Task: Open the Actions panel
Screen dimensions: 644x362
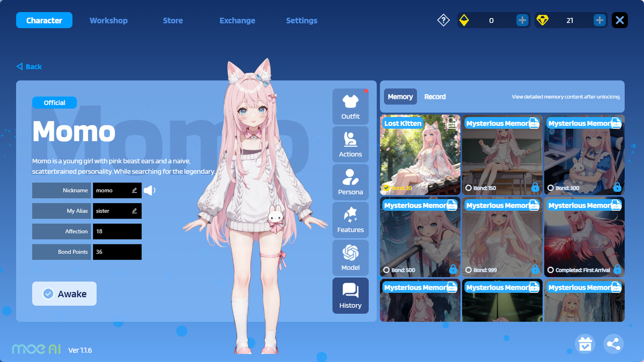Action: [x=350, y=144]
